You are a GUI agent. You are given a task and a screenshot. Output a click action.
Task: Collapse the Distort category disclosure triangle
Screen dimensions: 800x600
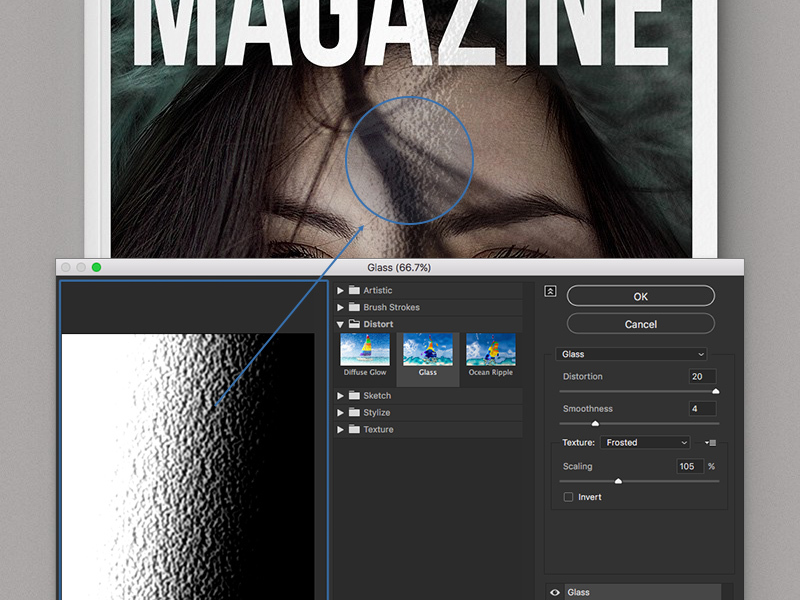point(341,325)
